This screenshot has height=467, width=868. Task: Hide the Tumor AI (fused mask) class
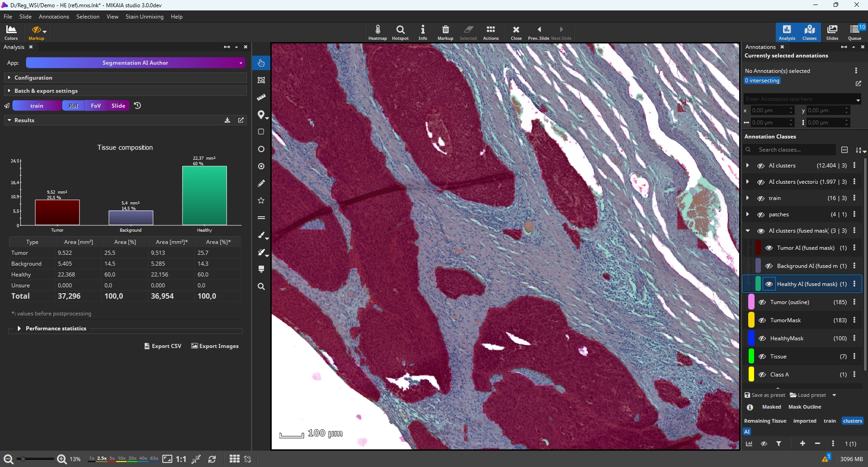click(769, 248)
